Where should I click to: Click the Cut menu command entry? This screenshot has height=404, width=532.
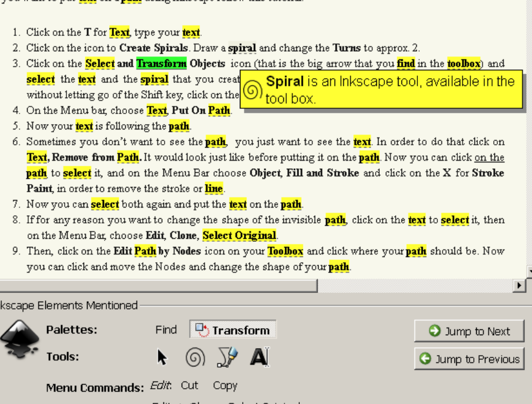click(x=189, y=385)
